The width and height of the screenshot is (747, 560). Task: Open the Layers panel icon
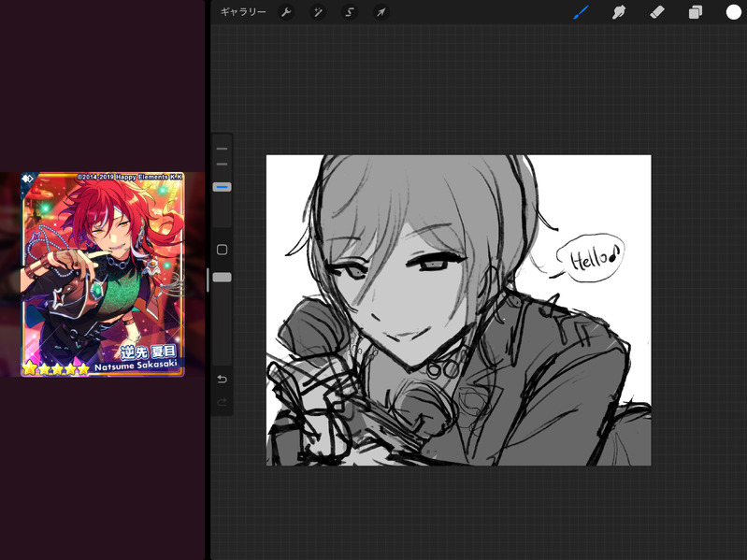point(695,12)
